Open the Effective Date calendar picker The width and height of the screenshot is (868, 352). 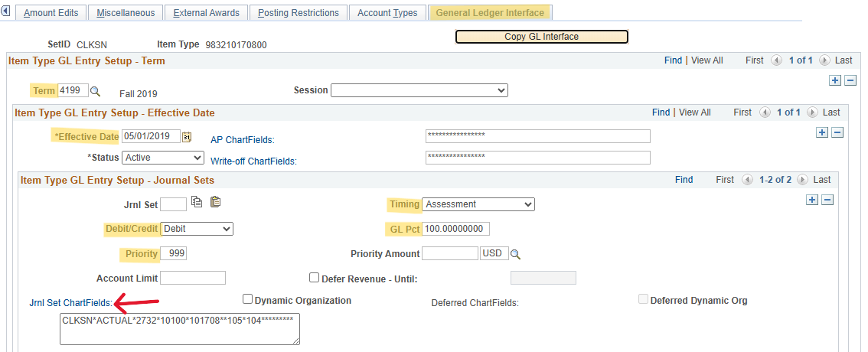187,137
